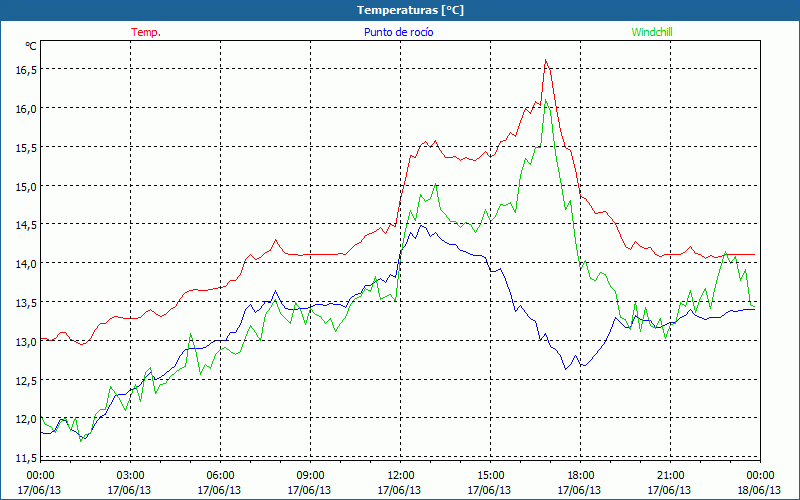800x500 pixels.
Task: Click the 16,5 y-axis value
Action: tap(26, 70)
